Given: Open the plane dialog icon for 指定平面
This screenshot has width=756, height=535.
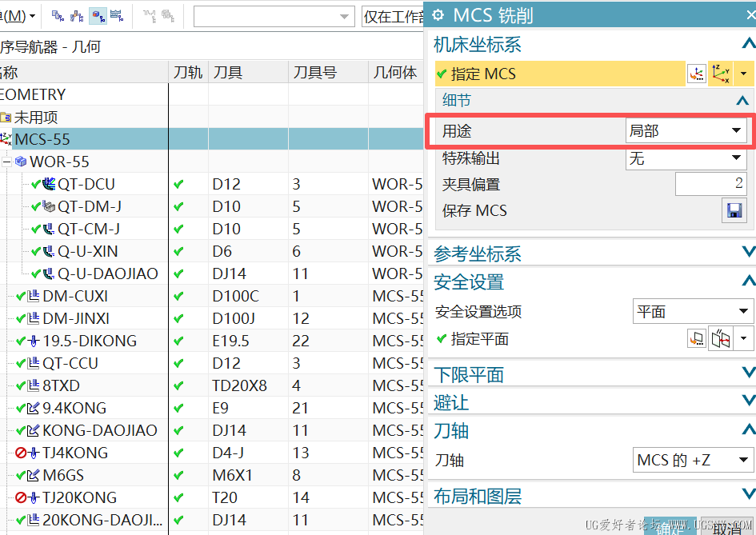Looking at the screenshot, I should [696, 339].
